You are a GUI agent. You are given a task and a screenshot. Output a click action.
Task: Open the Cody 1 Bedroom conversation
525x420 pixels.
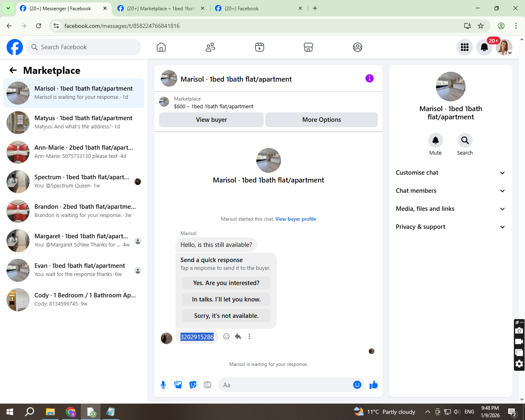(x=74, y=300)
